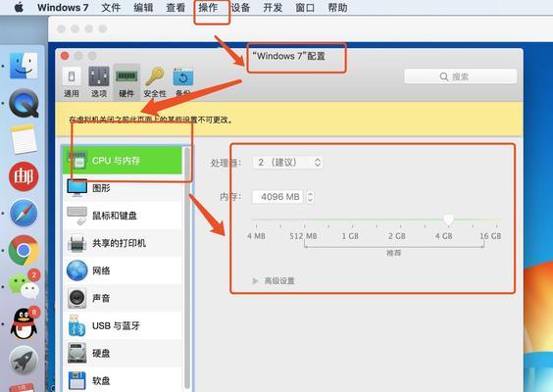Screen dimensions: 553x392
Task: Open the 开发 menu
Action: pos(273,8)
